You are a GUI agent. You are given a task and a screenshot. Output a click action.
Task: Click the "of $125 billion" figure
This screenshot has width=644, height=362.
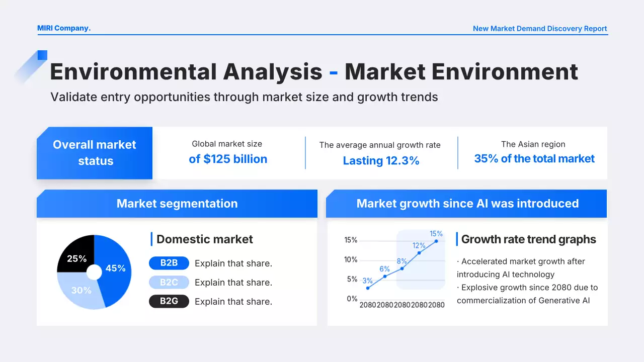click(228, 159)
